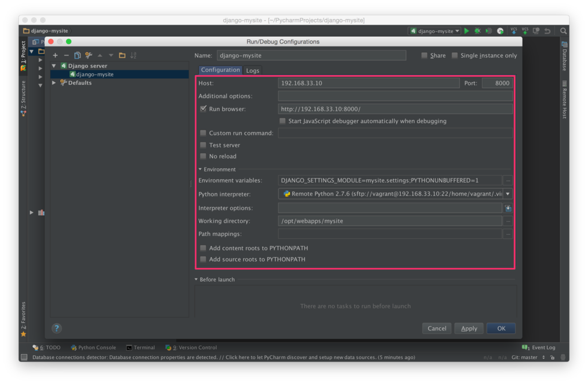
Task: Open the Python interpreter dropdown
Action: point(508,194)
